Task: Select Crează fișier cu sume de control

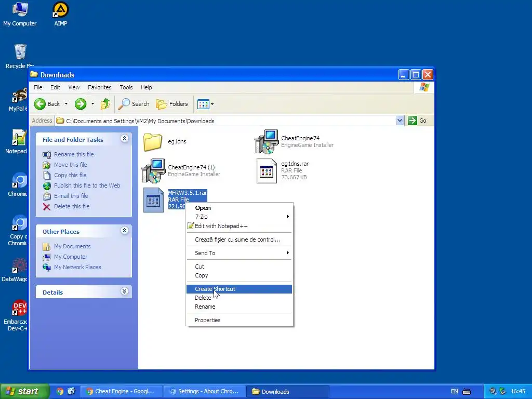Action: pos(239,240)
